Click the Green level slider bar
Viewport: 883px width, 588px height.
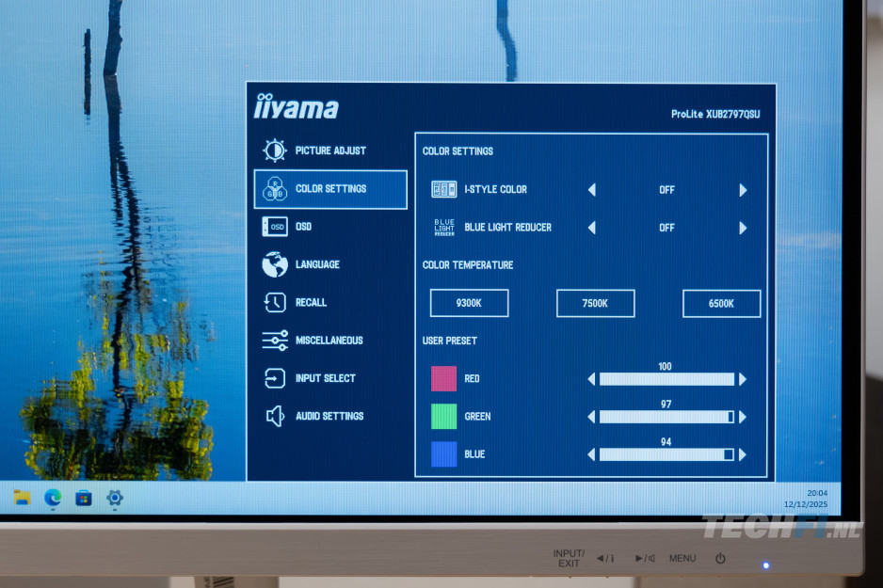666,417
